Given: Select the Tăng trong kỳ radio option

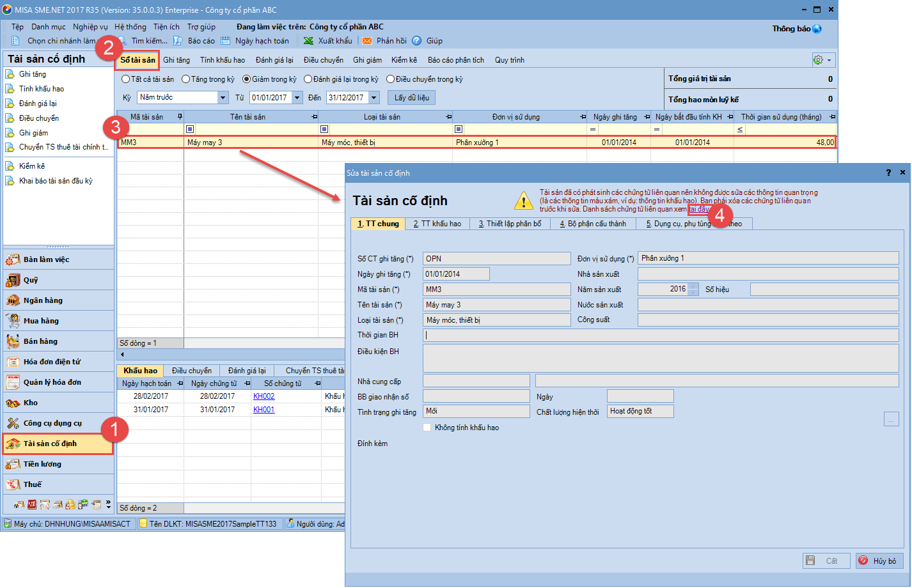Looking at the screenshot, I should click(185, 79).
